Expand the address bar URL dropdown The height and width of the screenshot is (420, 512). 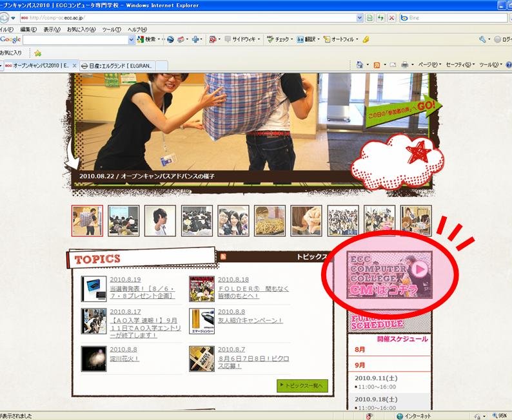tap(359, 17)
